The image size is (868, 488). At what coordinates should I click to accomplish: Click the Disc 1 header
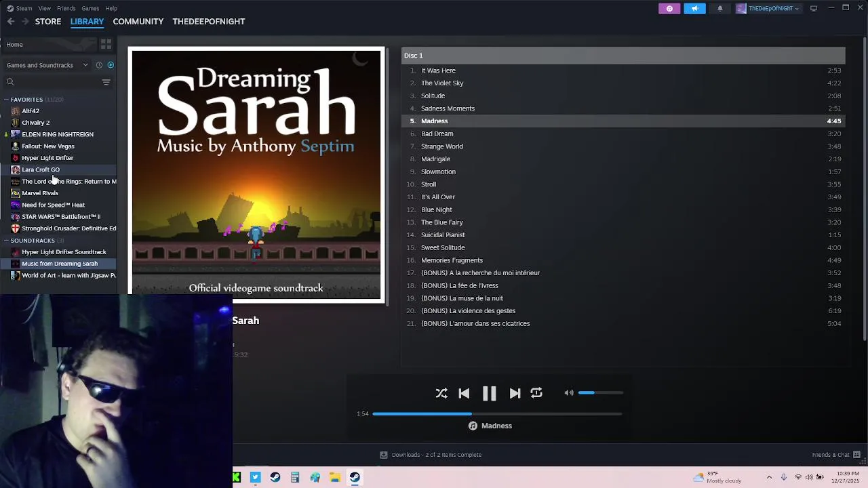pos(623,56)
